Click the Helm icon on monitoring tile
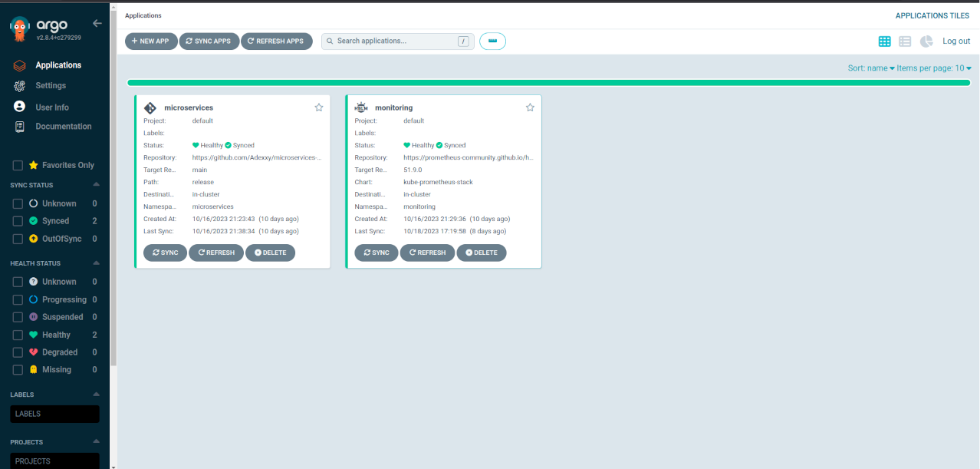The height and width of the screenshot is (469, 980). pyautogui.click(x=360, y=107)
